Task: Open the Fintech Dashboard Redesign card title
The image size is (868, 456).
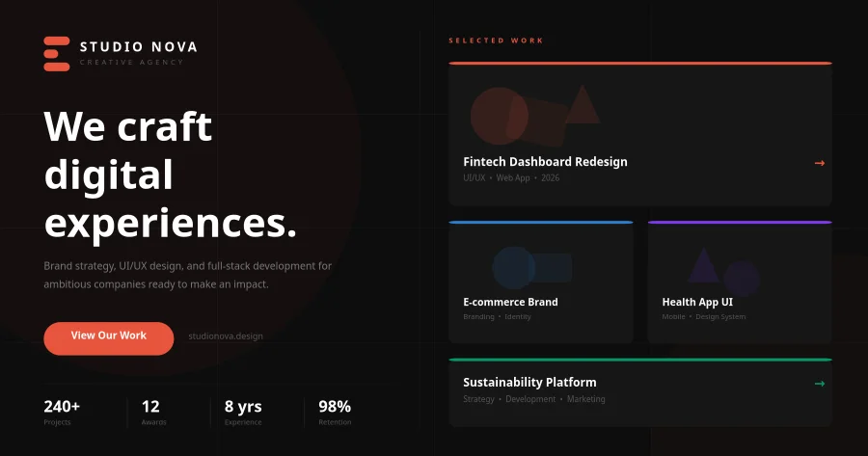Action: 545,162
